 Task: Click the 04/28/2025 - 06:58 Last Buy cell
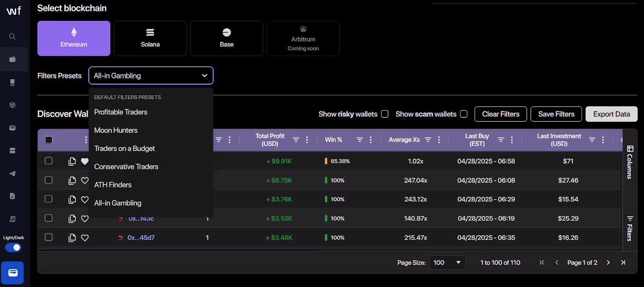(486, 161)
